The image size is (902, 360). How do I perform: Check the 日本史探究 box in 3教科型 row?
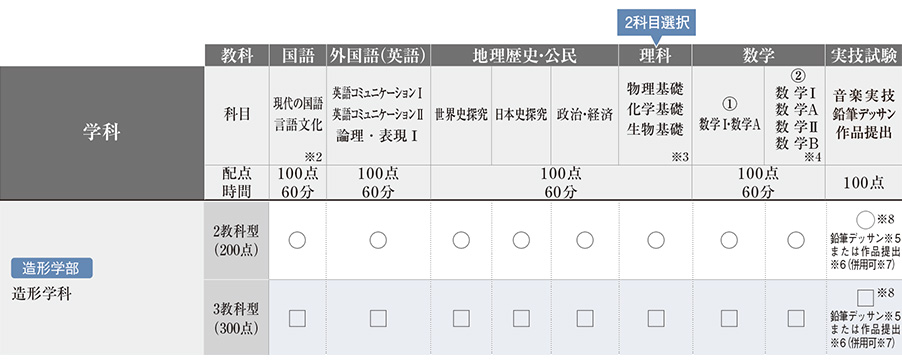[521, 318]
